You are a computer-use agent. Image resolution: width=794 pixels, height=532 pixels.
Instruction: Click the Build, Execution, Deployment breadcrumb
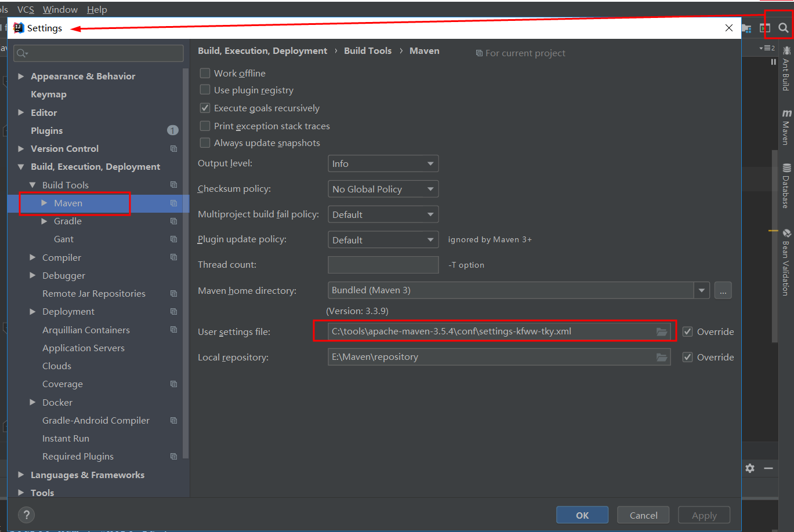(262, 51)
